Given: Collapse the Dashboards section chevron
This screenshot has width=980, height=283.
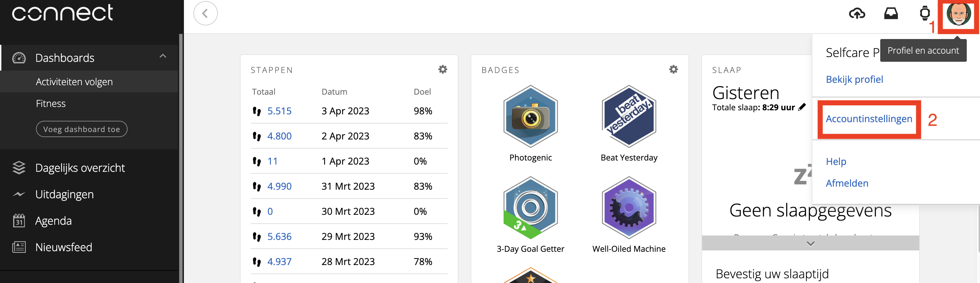Looking at the screenshot, I should [163, 56].
